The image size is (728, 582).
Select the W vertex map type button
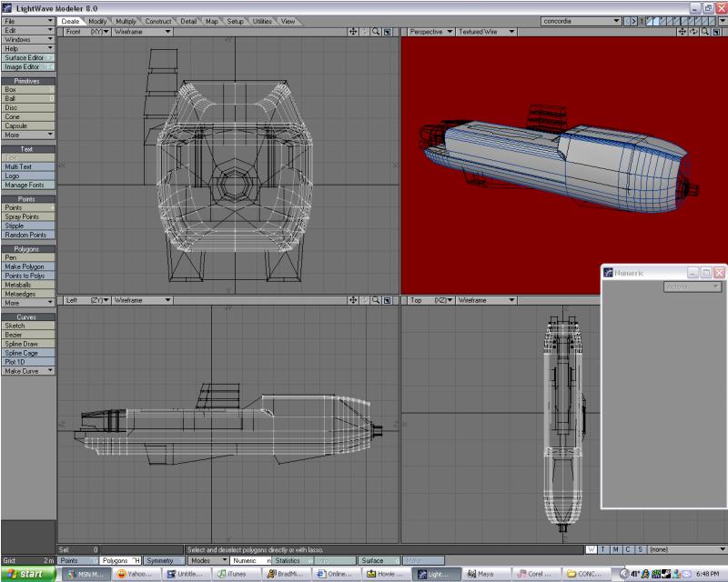(591, 549)
